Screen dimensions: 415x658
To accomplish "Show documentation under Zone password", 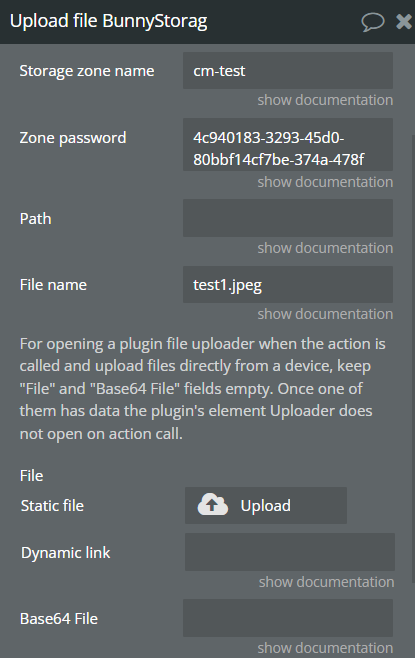I will coord(325,182).
